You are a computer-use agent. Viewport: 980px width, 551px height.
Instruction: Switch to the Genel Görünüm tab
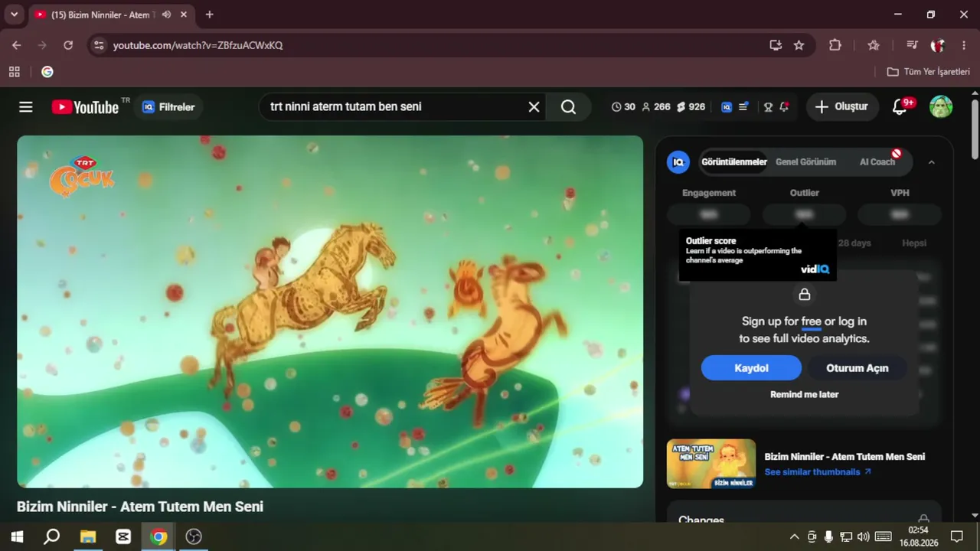(805, 162)
